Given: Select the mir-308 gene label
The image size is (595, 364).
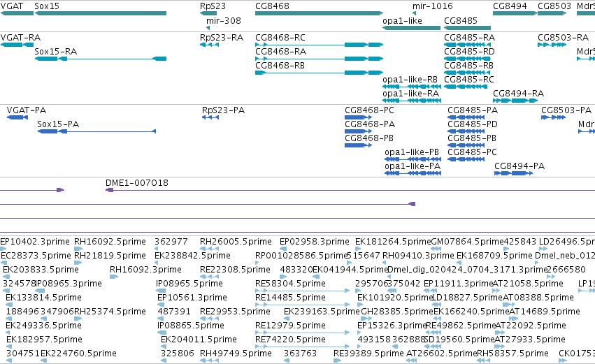Looking at the screenshot, I should tap(224, 21).
